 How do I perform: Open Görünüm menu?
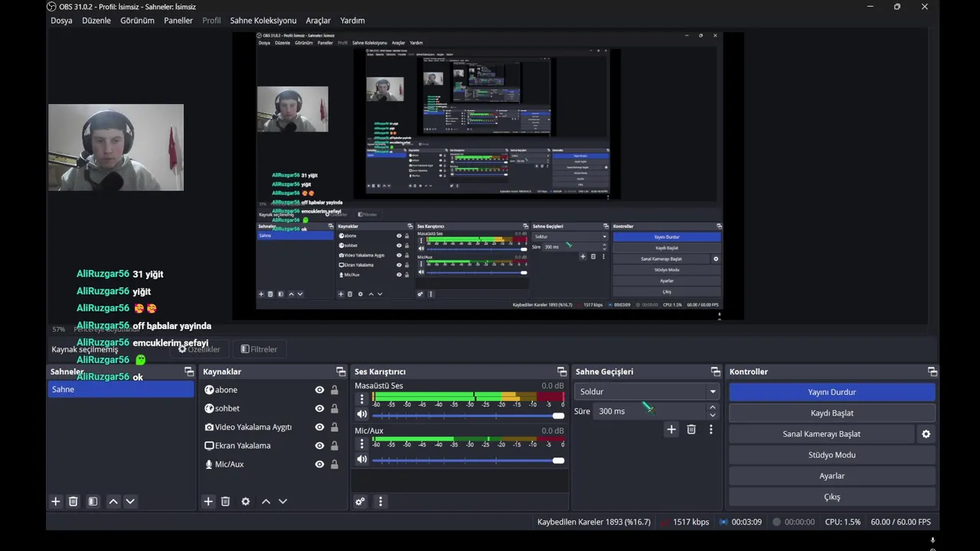[137, 21]
